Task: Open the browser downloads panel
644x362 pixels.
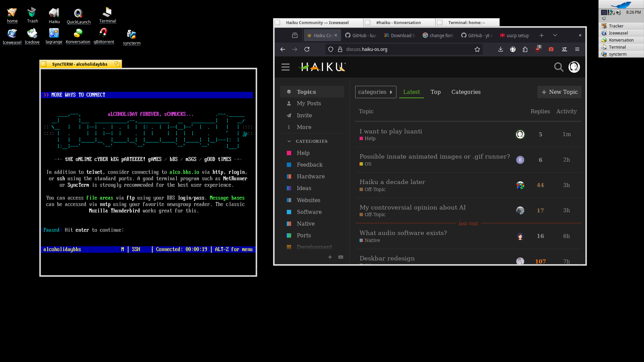Action: (500, 49)
